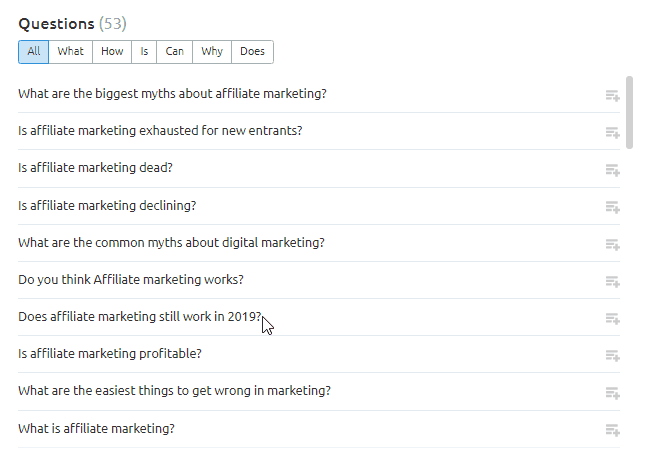Click the question 'Is affiliate marketing dead?'

point(95,168)
